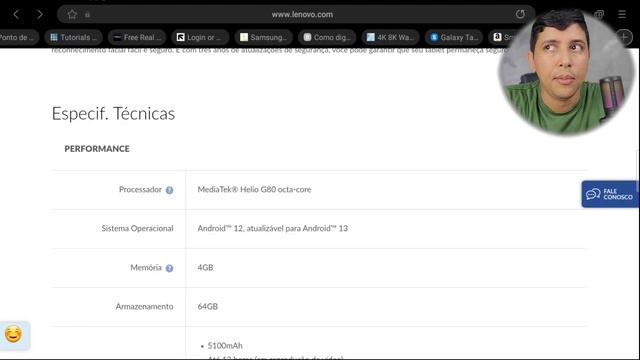Click the Processador row label
Viewport: 640px width, 360px height.
pos(140,189)
